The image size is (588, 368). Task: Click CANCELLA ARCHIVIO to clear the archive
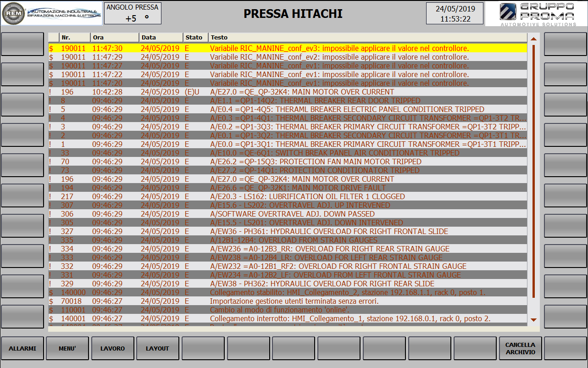coord(520,349)
